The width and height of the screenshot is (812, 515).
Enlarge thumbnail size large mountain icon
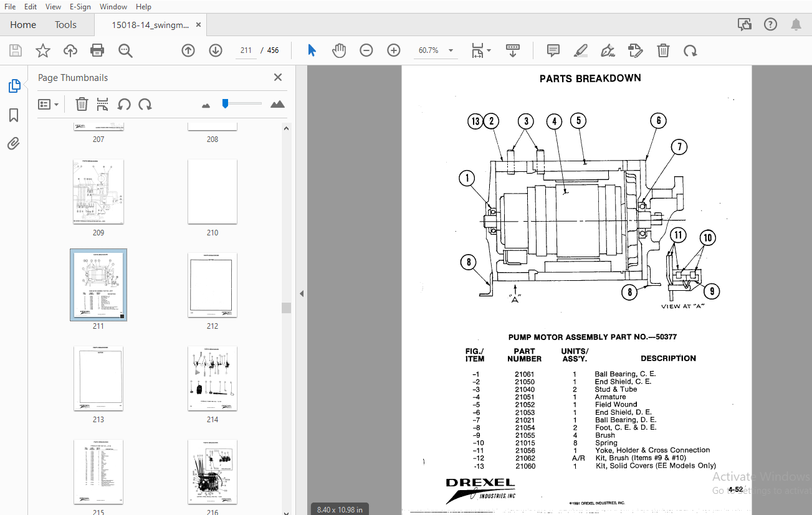(277, 104)
